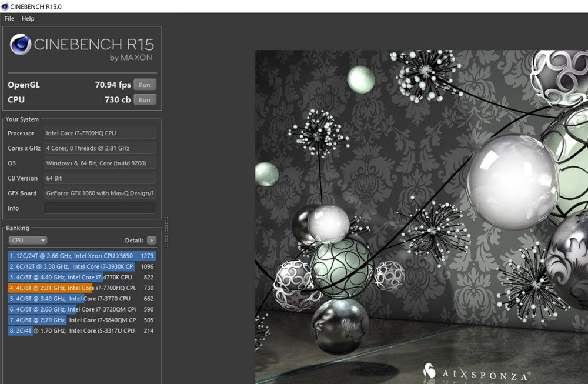Screen dimensions: 588x384
Task: Select the highlighted i7-7700HQ ranking row
Action: point(82,288)
